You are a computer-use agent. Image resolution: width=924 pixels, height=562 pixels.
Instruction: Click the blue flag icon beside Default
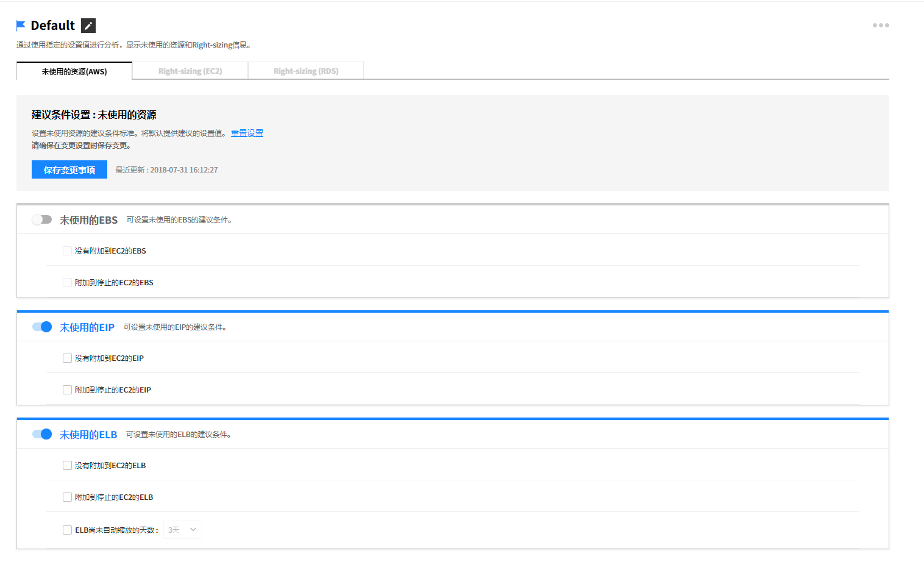(x=21, y=26)
